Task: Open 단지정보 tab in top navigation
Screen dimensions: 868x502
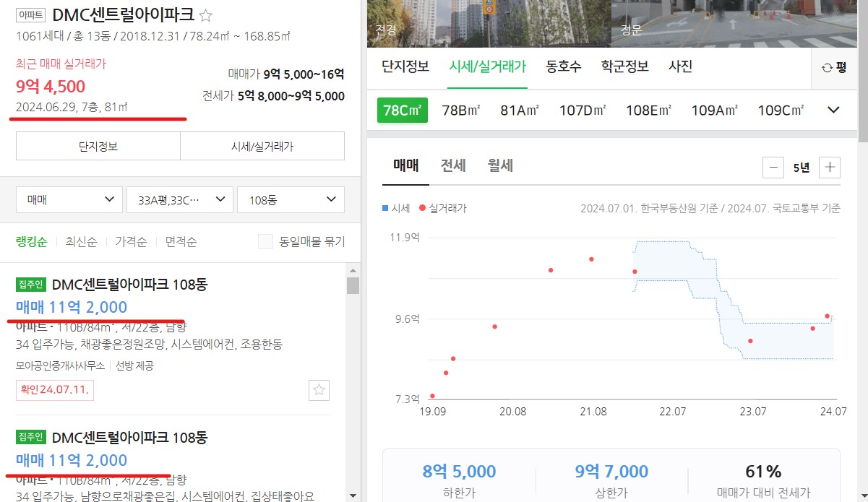Action: [405, 66]
